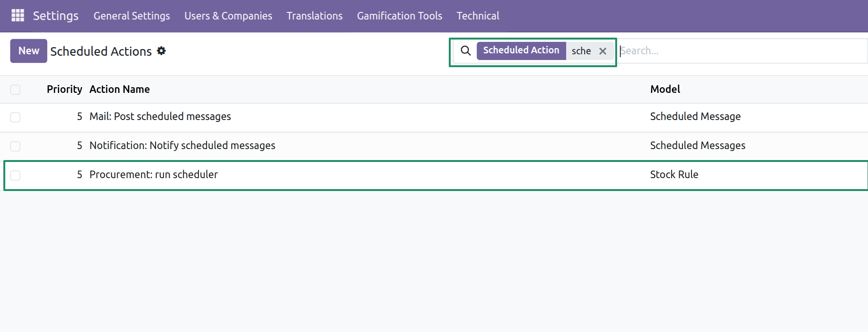Click Scheduled Actions breadcrumb title

(x=101, y=51)
